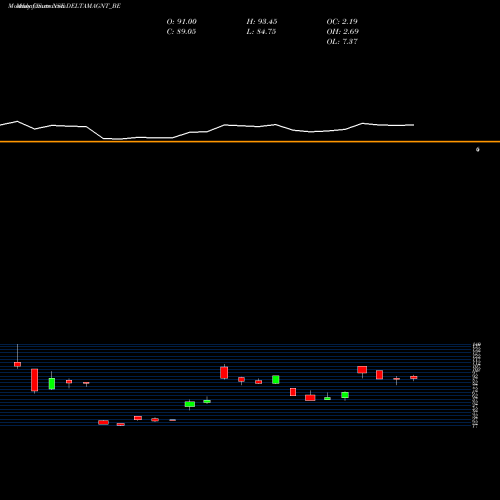Click the OH: 2.69 value
500x500 pixels.
pos(343,32)
